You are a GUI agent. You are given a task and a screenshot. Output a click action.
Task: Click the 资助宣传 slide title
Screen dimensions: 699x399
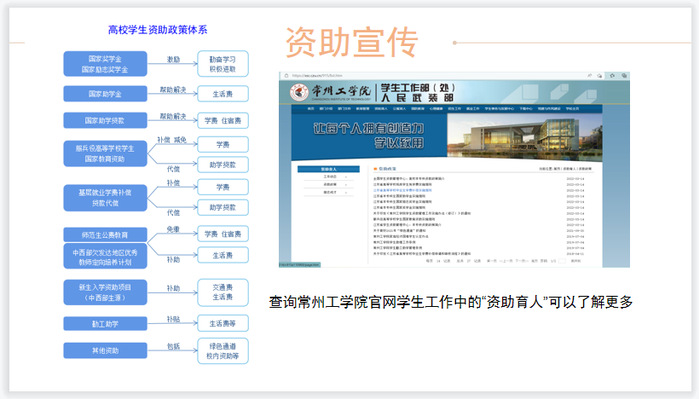click(352, 42)
